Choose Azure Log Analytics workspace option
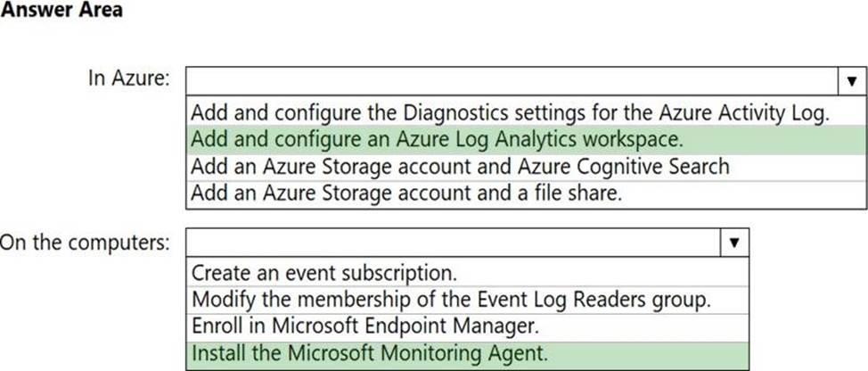 (x=526, y=139)
